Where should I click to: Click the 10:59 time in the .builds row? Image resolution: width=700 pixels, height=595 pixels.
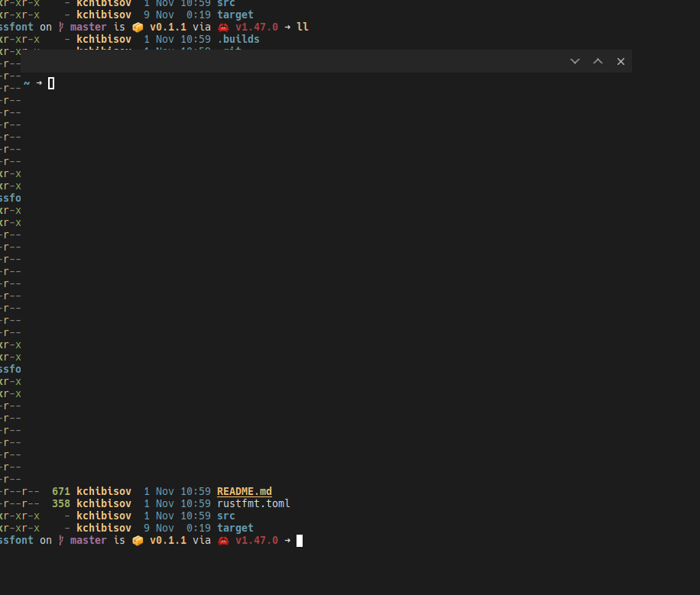coord(196,39)
